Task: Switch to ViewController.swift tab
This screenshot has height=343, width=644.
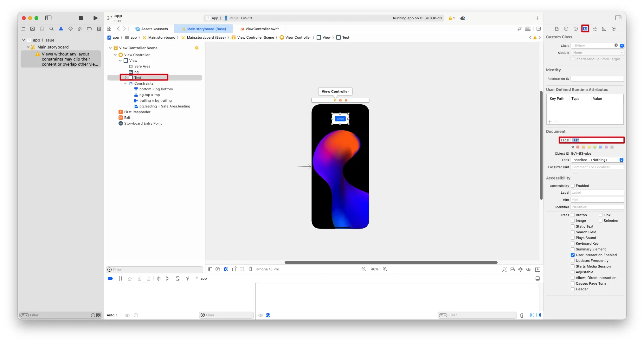Action: 262,29
